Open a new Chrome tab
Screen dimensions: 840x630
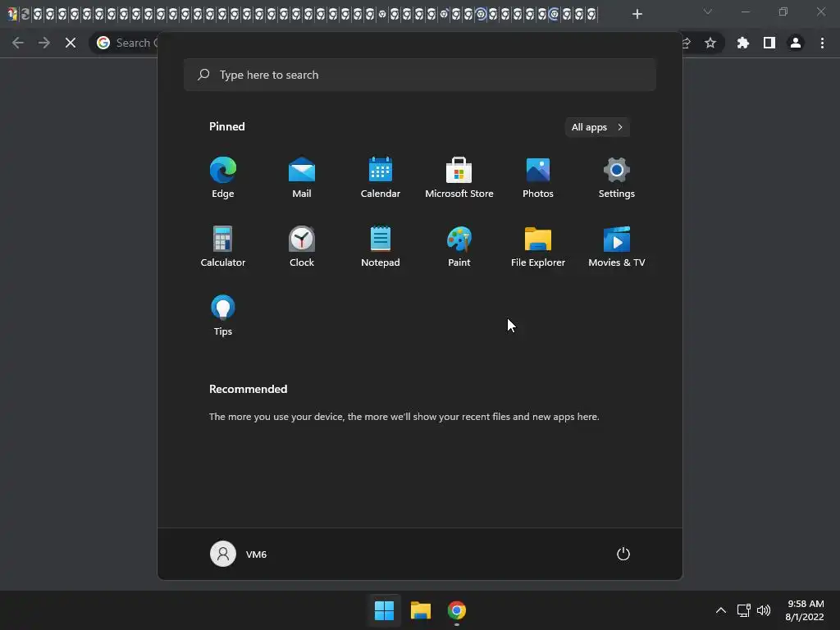pyautogui.click(x=637, y=14)
